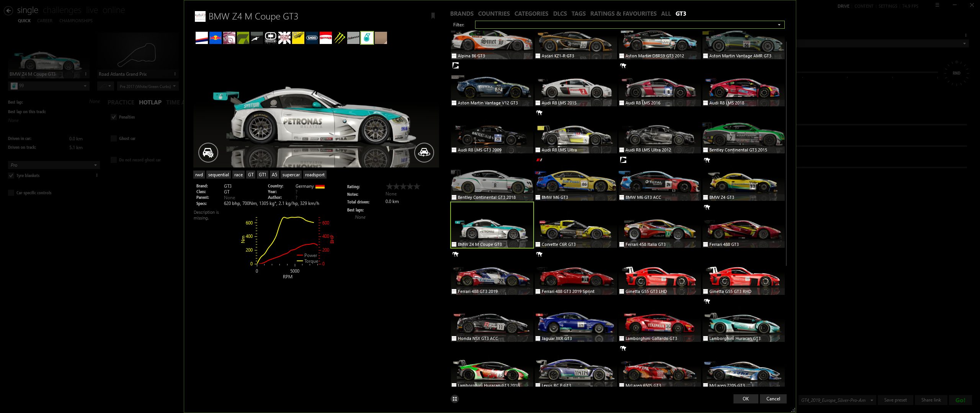
Task: Pick the Shoei skin icon
Action: [312, 38]
